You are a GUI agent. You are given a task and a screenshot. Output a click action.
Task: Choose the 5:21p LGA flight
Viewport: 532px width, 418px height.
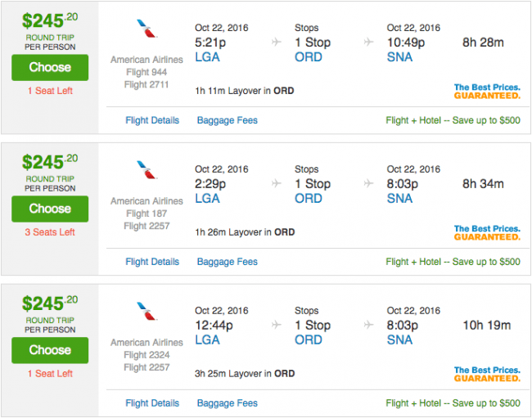(x=50, y=67)
